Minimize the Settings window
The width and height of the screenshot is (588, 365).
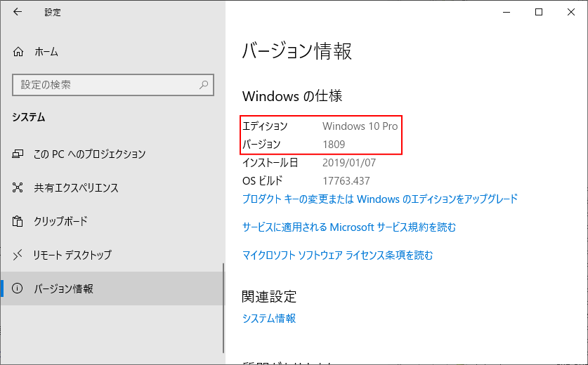tap(507, 12)
